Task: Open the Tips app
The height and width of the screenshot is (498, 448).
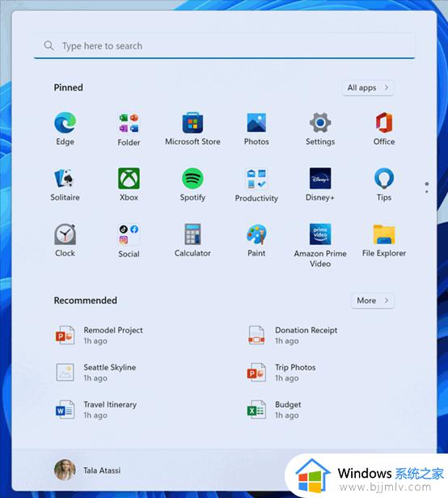Action: tap(384, 184)
